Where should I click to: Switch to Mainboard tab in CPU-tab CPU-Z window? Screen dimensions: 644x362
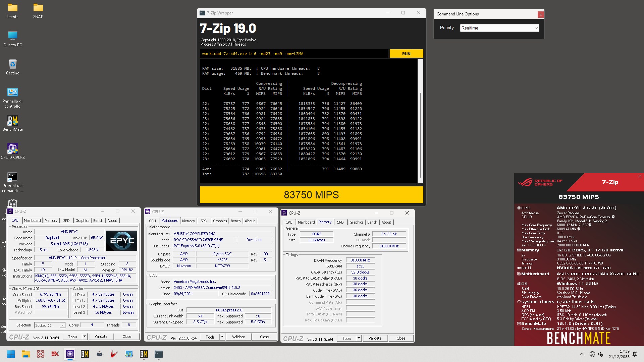[x=32, y=221]
